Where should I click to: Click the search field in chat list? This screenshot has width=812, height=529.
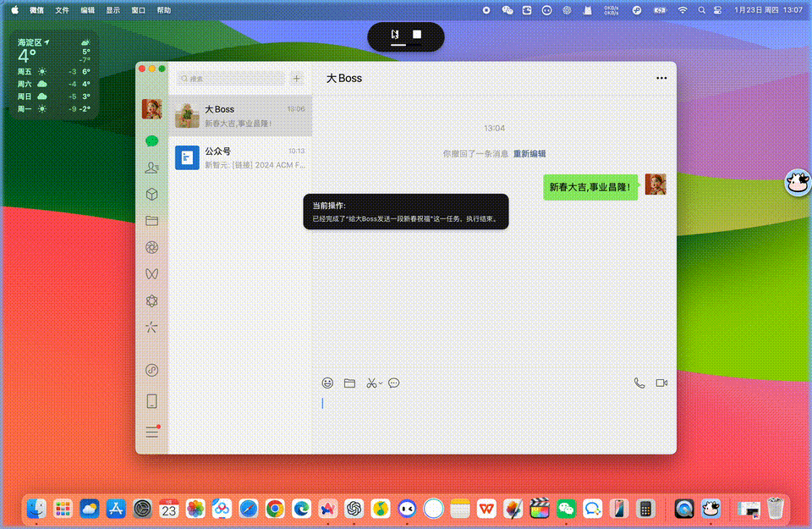230,79
